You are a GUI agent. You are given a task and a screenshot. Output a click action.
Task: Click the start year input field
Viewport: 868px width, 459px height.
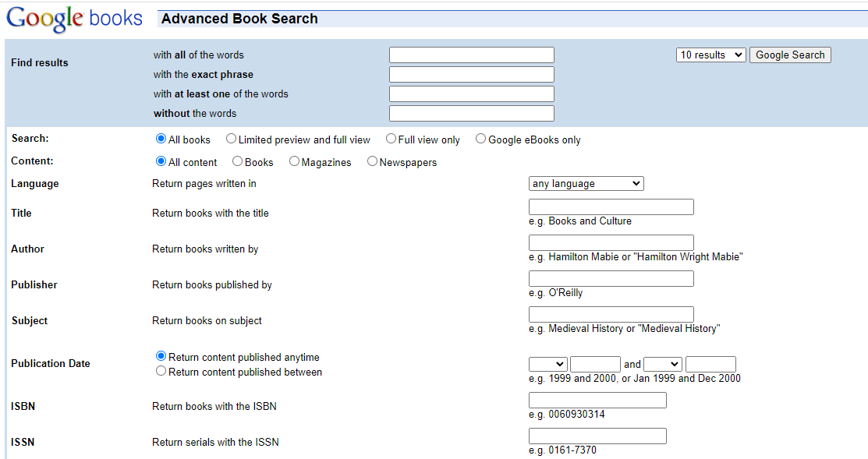click(595, 364)
